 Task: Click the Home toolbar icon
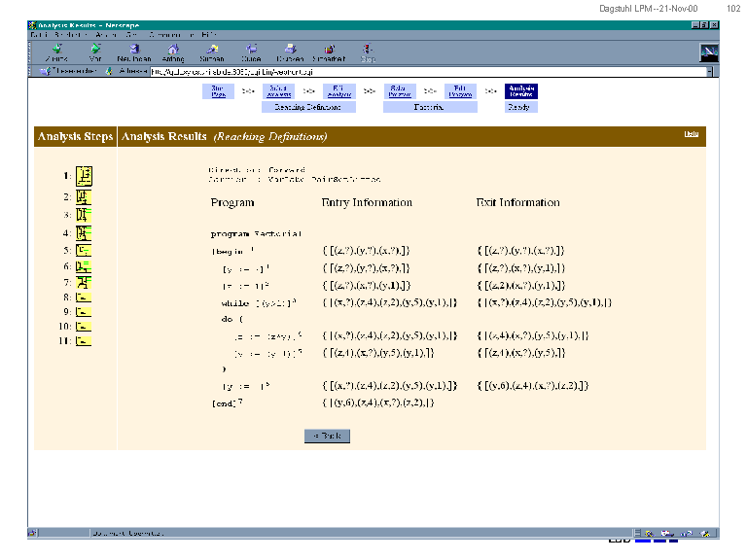pos(172,51)
